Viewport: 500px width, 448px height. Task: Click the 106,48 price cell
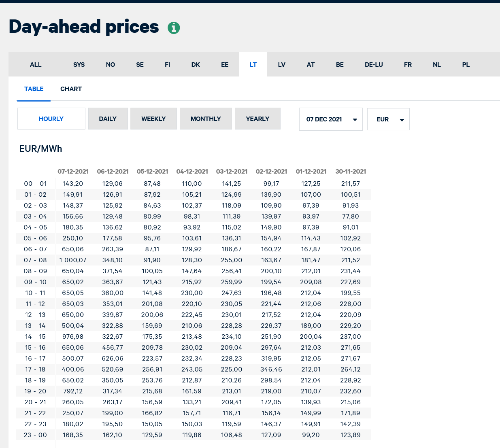coord(232,435)
